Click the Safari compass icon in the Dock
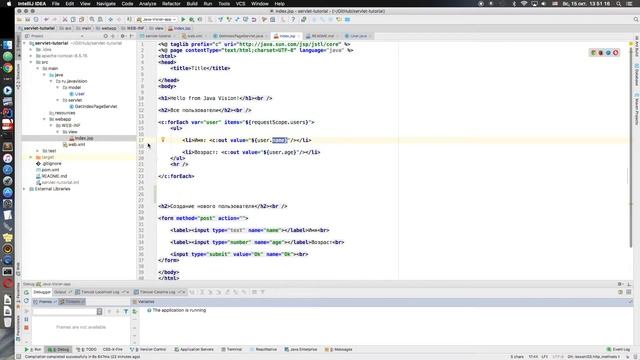Image resolution: width=640 pixels, height=360 pixels. pos(7,169)
